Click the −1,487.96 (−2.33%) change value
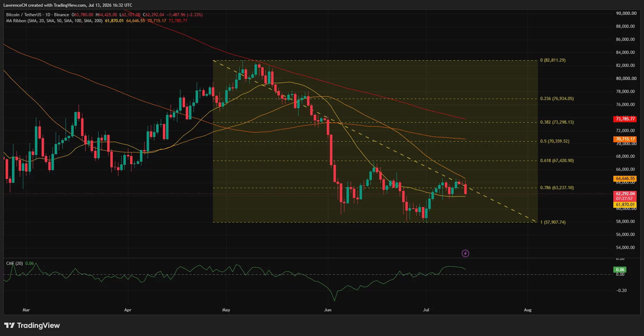 coord(184,15)
